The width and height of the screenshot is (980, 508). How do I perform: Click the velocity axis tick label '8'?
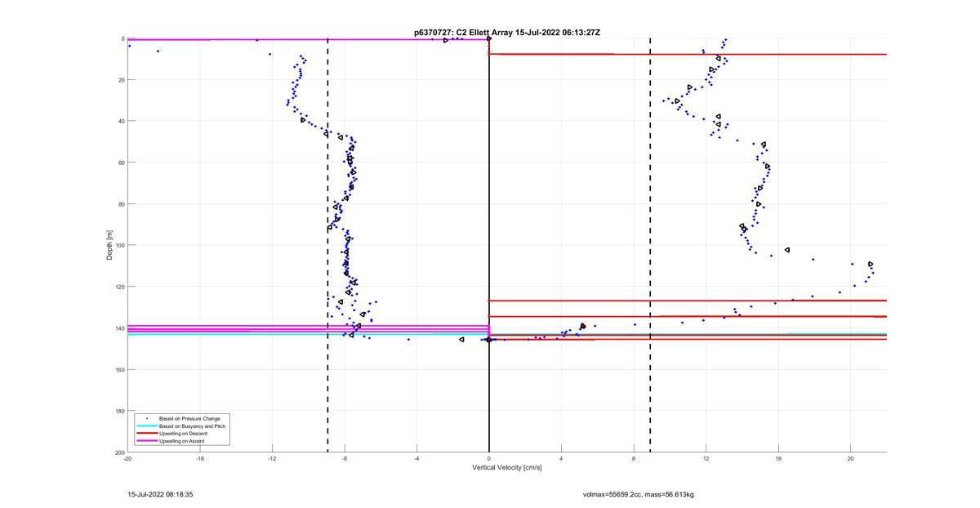point(634,458)
